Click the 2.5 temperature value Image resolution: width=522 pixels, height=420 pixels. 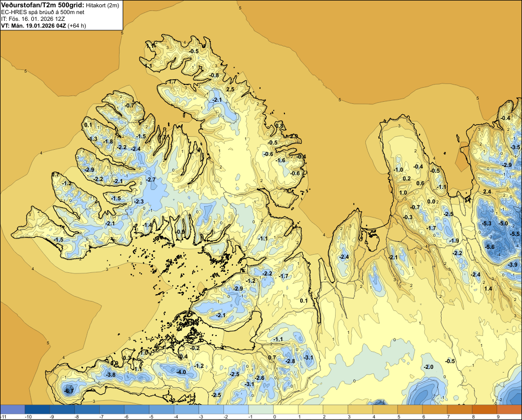coord(230,89)
